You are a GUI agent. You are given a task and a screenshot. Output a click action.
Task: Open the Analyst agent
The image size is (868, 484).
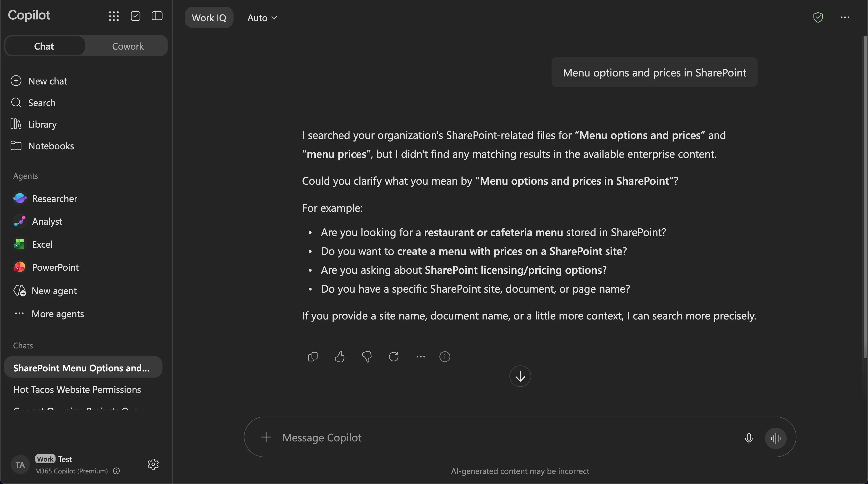[38, 221]
